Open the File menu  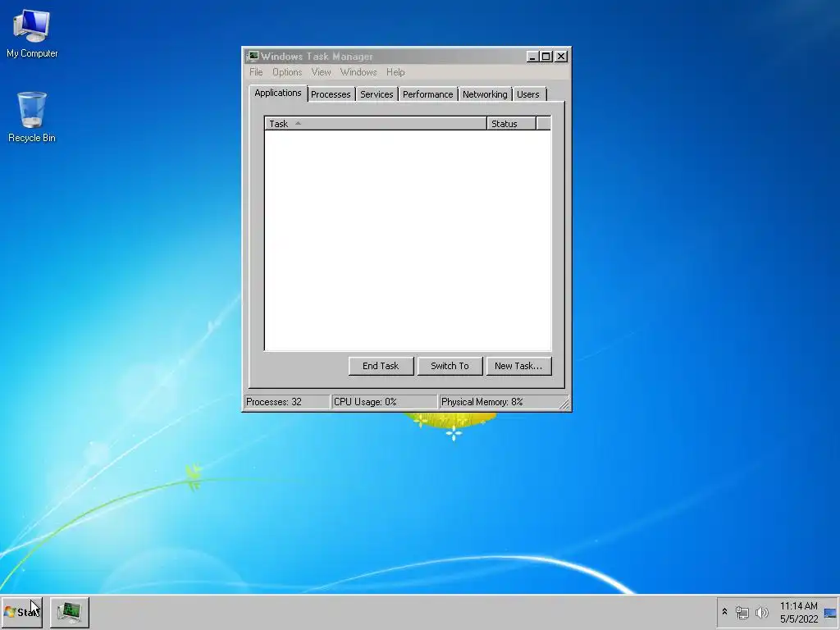tap(256, 72)
